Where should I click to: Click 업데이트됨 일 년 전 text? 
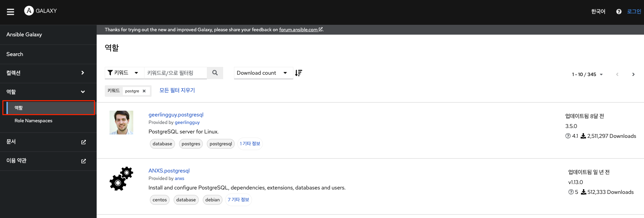click(x=589, y=172)
